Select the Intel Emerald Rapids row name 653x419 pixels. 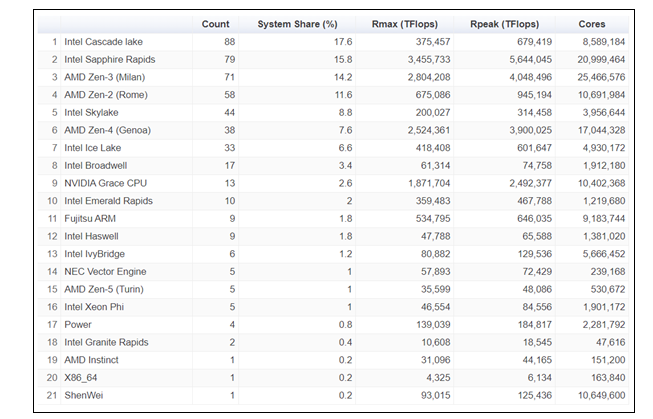(108, 201)
